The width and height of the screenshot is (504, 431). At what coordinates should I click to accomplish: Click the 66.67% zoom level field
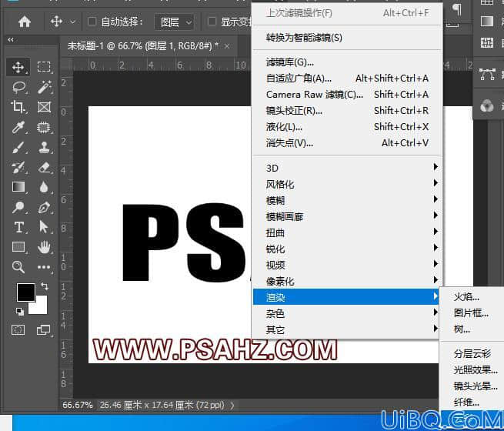pyautogui.click(x=78, y=405)
